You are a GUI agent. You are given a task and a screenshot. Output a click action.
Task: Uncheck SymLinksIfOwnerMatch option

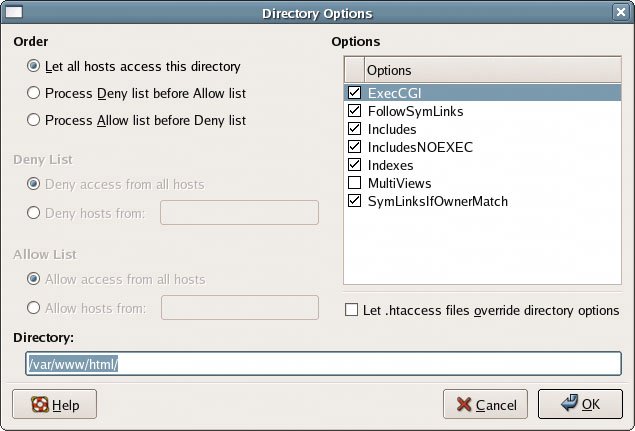coord(354,201)
